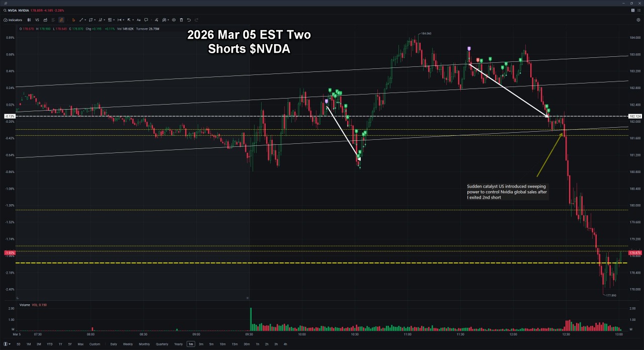Switch to the 15m interval
Screen dimensions: 644x350
click(234, 344)
